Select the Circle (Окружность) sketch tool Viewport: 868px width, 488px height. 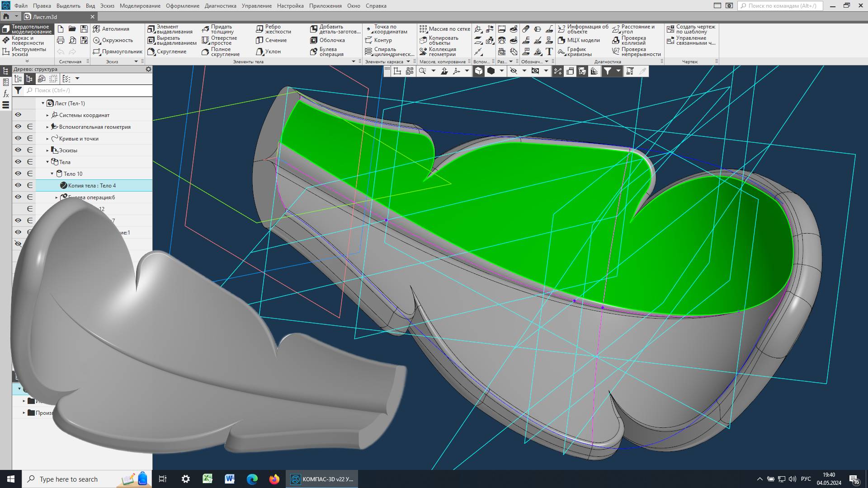[113, 41]
